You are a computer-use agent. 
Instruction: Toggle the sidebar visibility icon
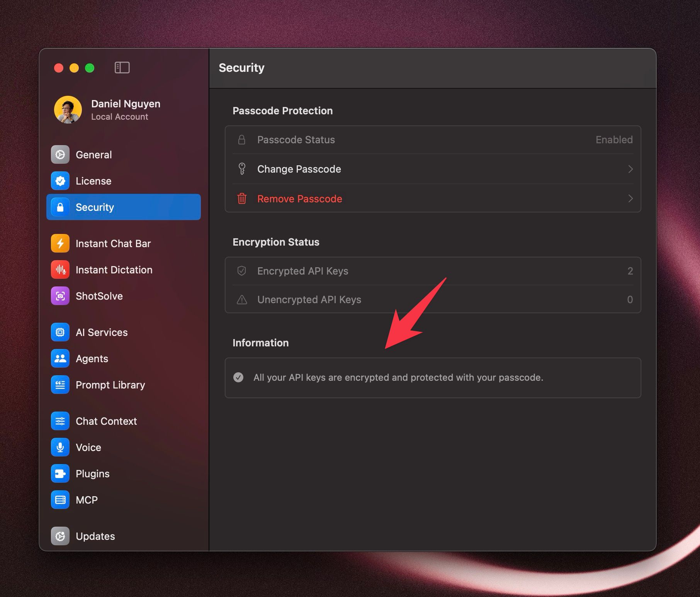pyautogui.click(x=122, y=68)
